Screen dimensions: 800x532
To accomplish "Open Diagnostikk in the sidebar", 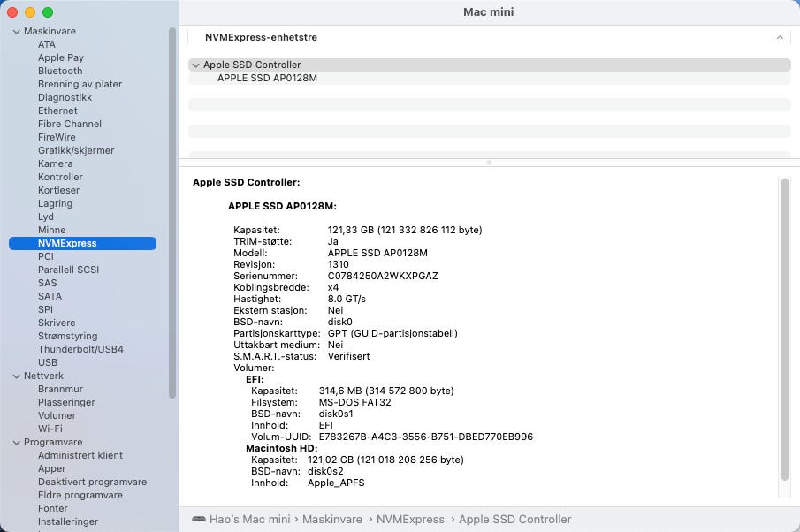I will (65, 97).
